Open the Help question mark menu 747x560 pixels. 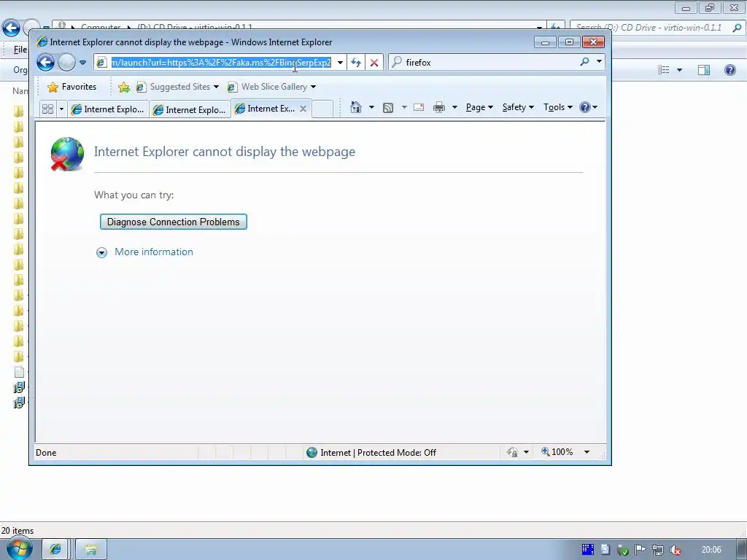pyautogui.click(x=589, y=107)
